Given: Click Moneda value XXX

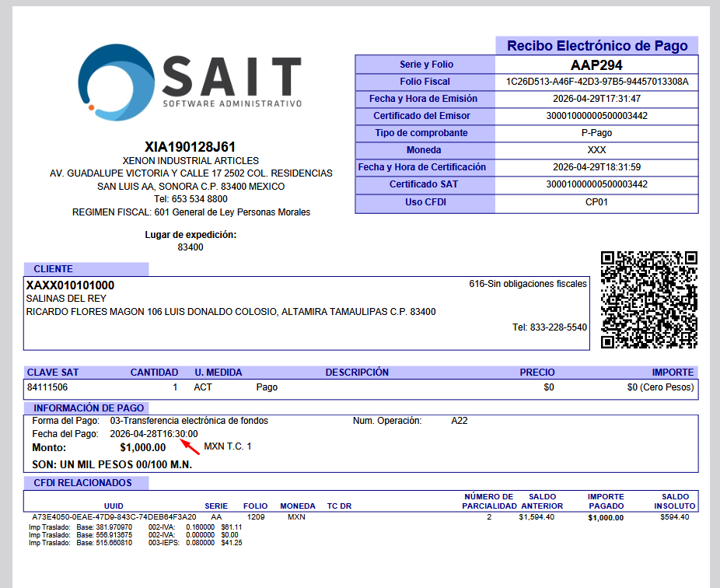Looking at the screenshot, I should click(x=596, y=150).
